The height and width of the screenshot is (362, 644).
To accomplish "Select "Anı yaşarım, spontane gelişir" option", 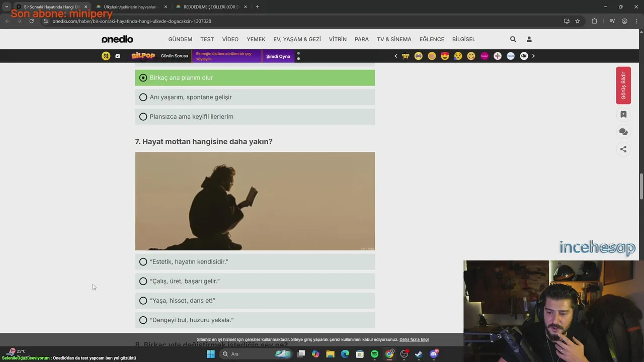I will pyautogui.click(x=255, y=97).
